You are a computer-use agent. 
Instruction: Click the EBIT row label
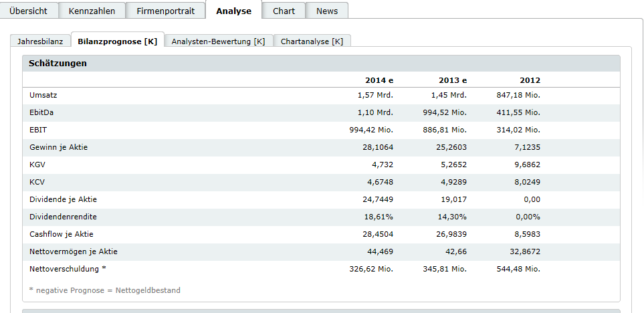pyautogui.click(x=38, y=130)
